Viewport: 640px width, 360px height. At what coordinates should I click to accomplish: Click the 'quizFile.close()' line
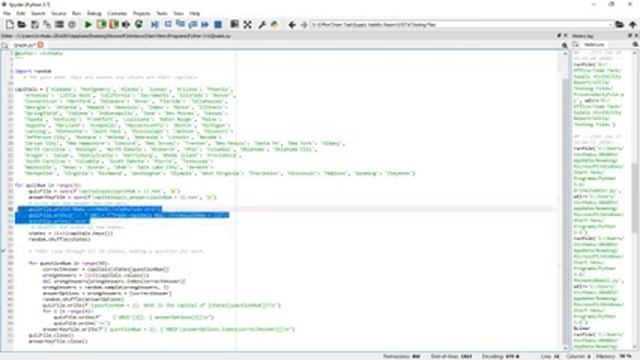[51, 335]
